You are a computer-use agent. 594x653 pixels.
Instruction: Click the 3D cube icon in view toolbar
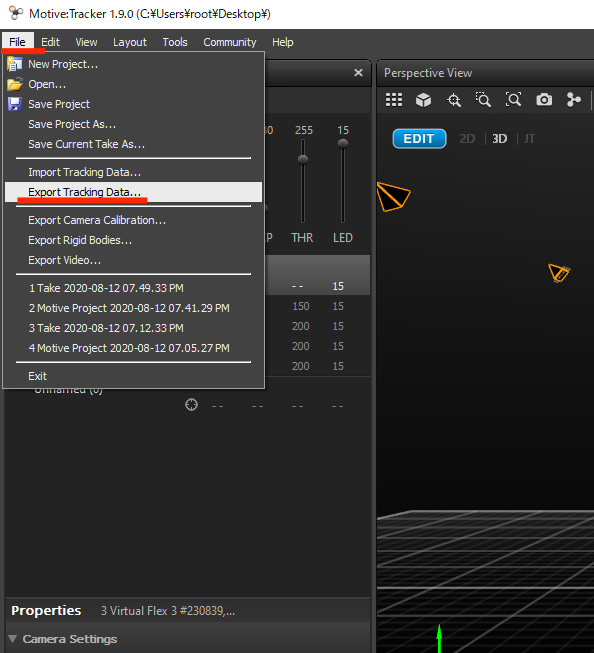pos(423,100)
